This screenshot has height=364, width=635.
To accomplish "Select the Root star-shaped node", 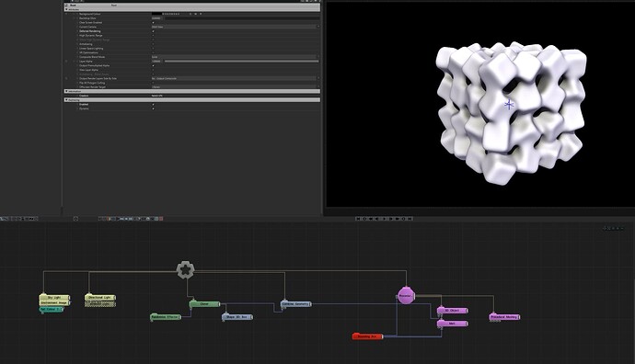I will (185, 269).
